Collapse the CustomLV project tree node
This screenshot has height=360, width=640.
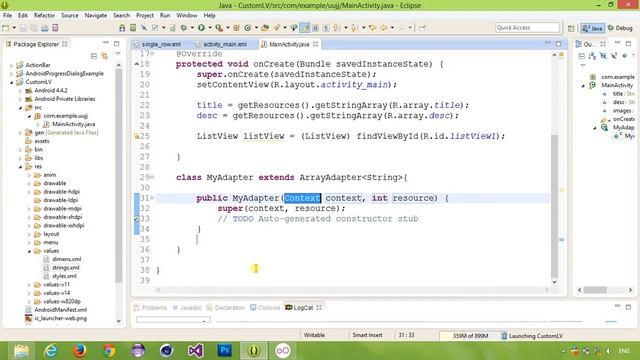pos(11,82)
